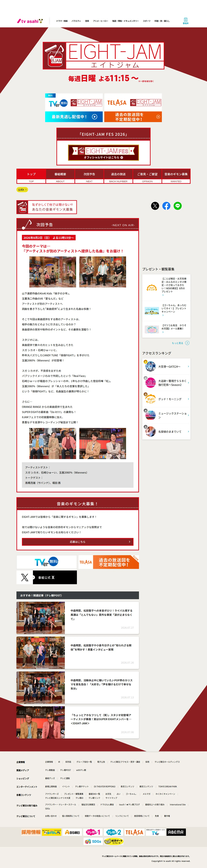
Task: Share the page via LINE icon
Action: pyautogui.click(x=178, y=206)
